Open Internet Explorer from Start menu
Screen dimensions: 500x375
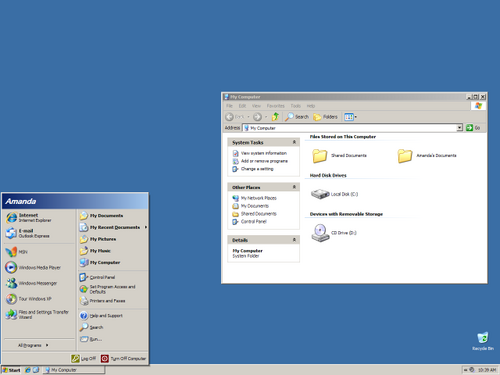coord(29,218)
